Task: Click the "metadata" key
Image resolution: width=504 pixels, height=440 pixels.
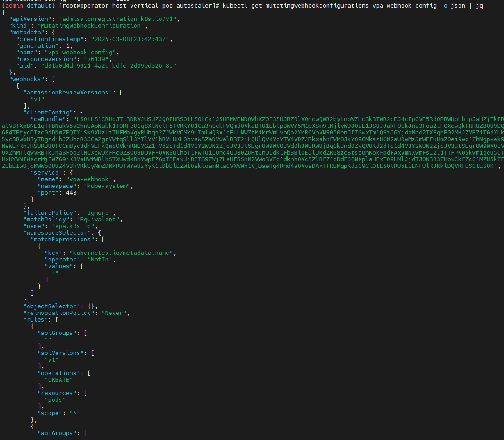Action: [27, 33]
